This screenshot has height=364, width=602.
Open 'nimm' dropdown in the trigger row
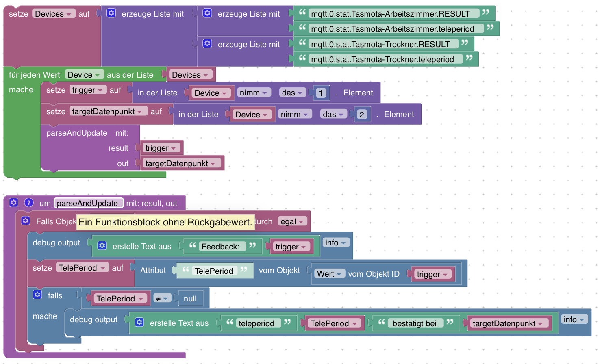click(x=253, y=93)
